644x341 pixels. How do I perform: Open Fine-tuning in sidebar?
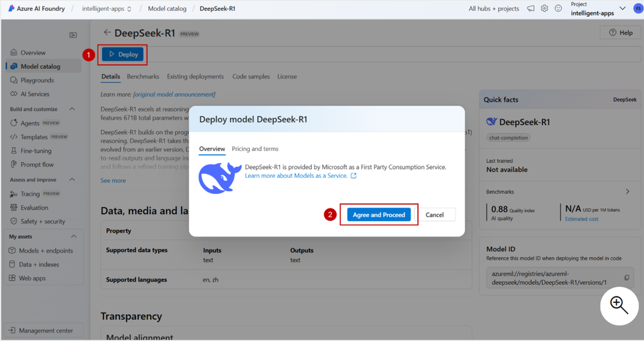pos(36,151)
